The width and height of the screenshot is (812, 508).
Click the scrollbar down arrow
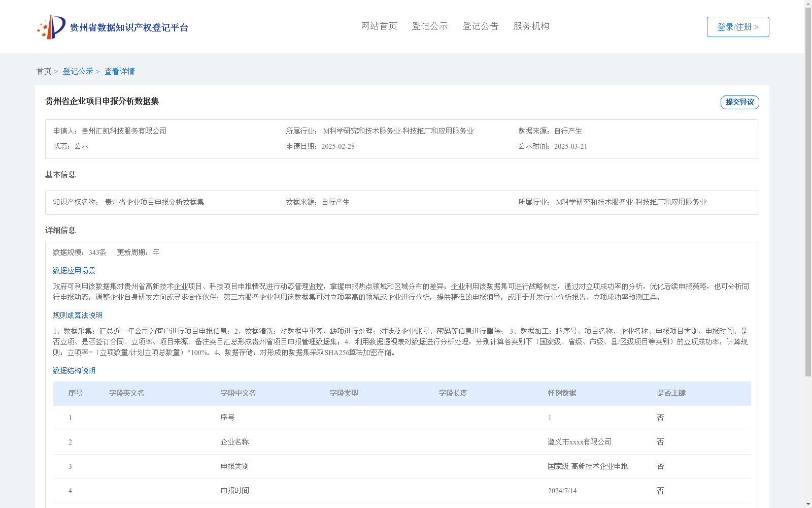point(808,504)
